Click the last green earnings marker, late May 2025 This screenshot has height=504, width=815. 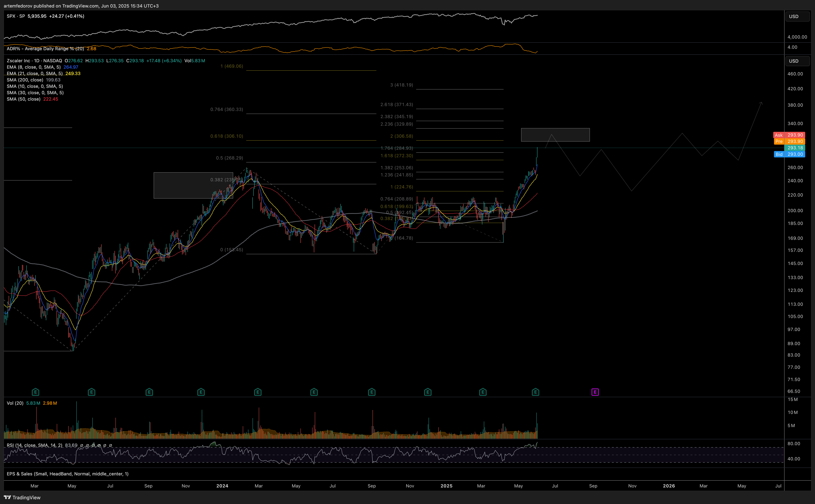tap(535, 392)
